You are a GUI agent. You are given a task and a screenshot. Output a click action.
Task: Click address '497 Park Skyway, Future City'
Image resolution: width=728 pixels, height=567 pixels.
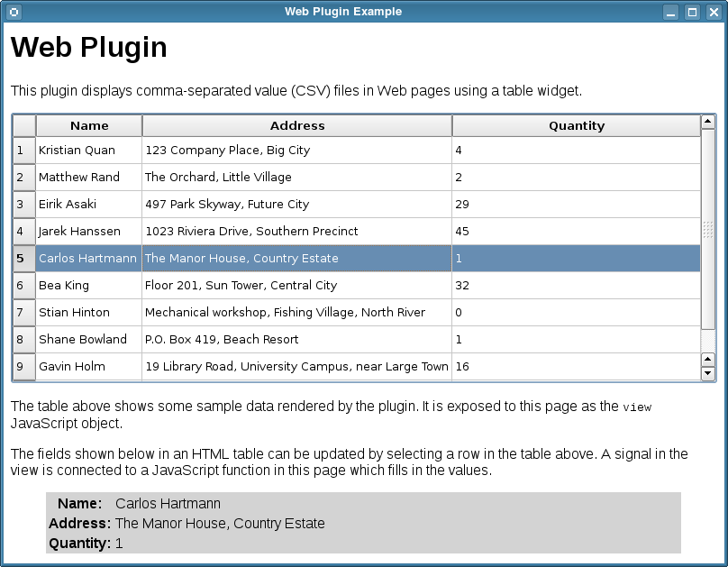[x=297, y=204]
